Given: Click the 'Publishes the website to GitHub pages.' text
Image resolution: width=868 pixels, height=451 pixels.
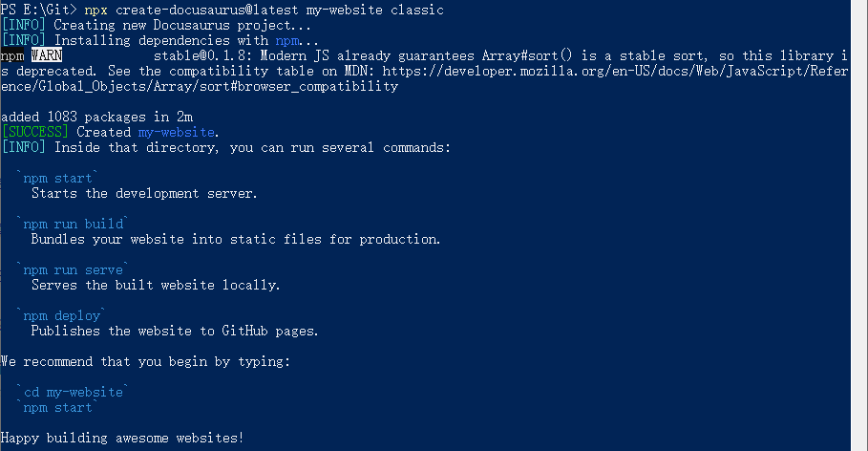Looking at the screenshot, I should coord(175,331).
